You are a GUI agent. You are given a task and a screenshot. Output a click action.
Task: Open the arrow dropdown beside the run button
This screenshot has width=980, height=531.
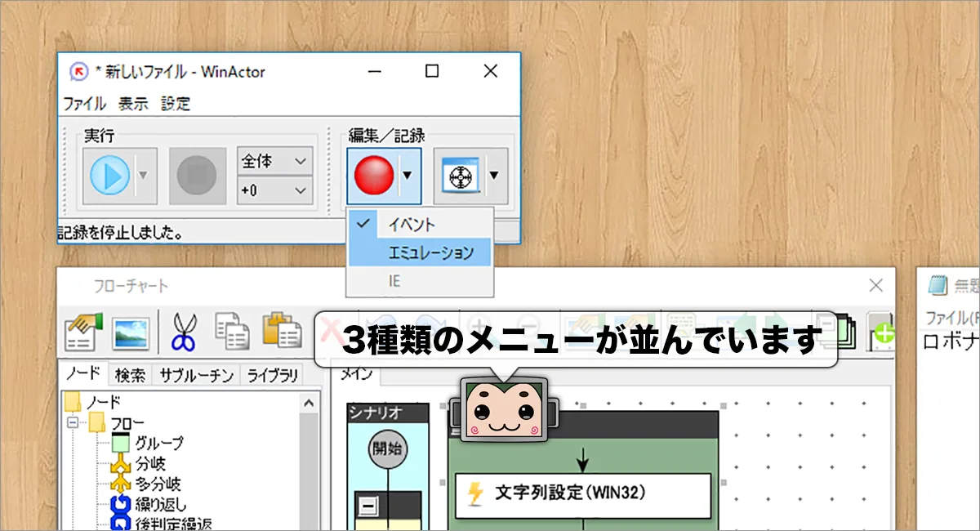[x=144, y=176]
